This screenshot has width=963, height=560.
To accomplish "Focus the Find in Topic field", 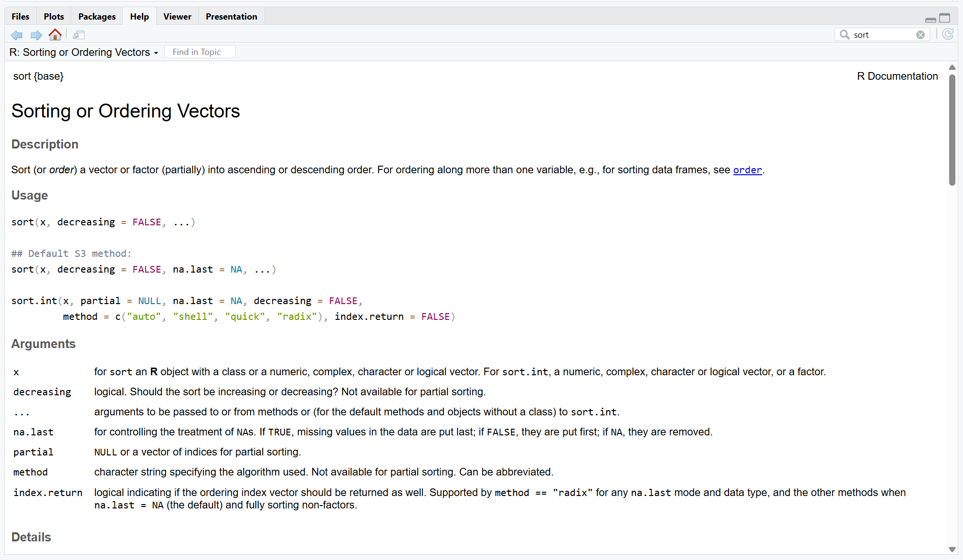I will tap(200, 52).
